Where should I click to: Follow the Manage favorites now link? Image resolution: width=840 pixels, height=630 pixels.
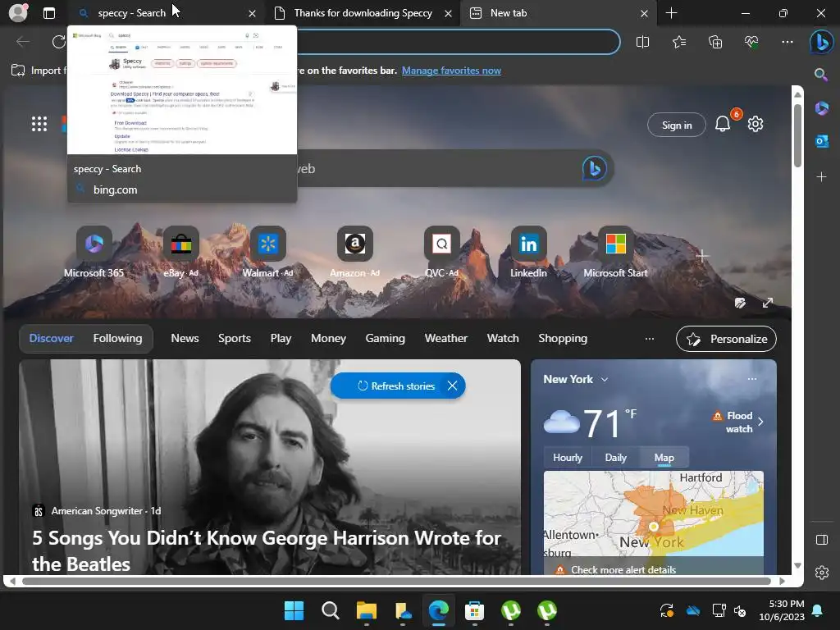[451, 71]
